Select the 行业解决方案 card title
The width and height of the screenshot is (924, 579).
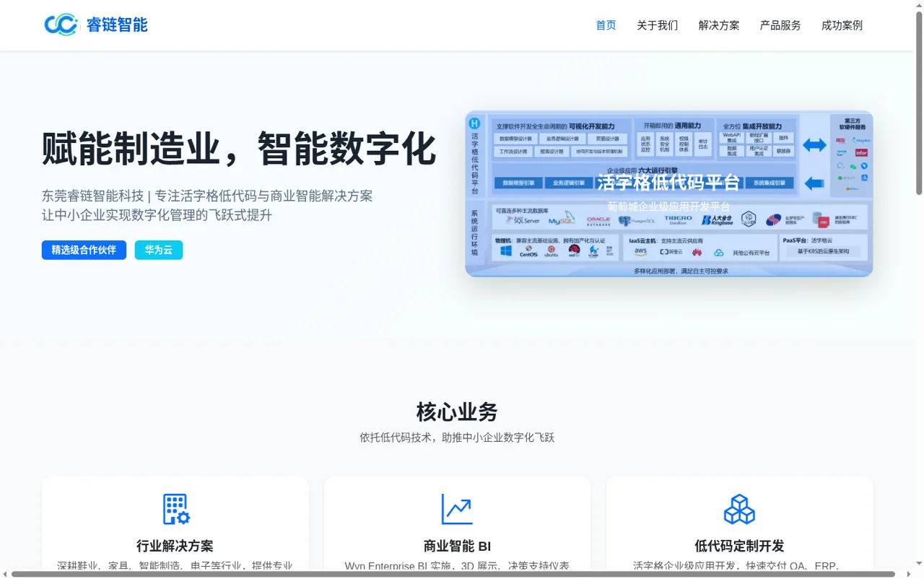coord(175,546)
